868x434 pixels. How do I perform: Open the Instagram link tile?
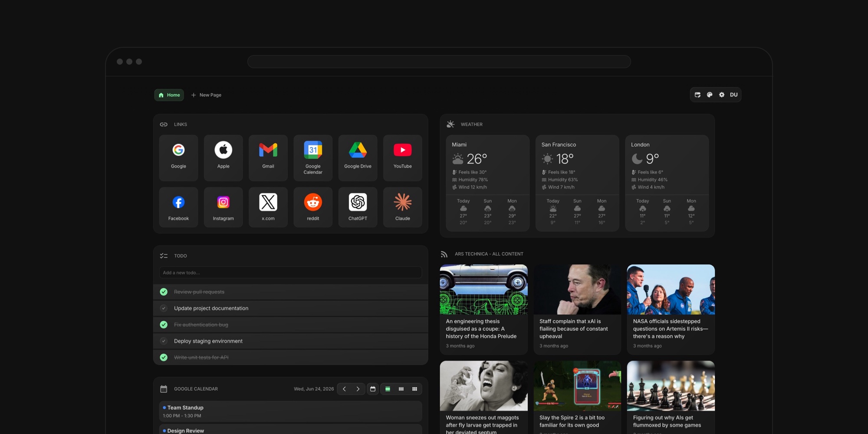point(223,207)
